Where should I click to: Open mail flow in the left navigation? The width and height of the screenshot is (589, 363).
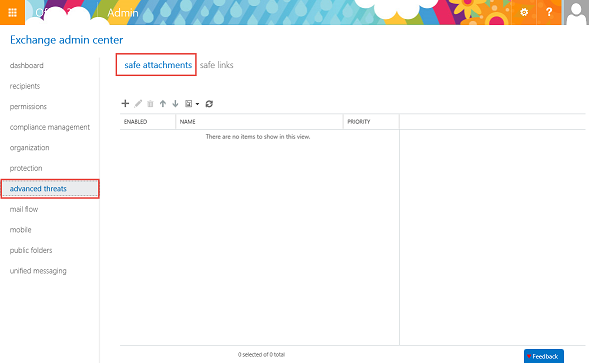pyautogui.click(x=24, y=209)
